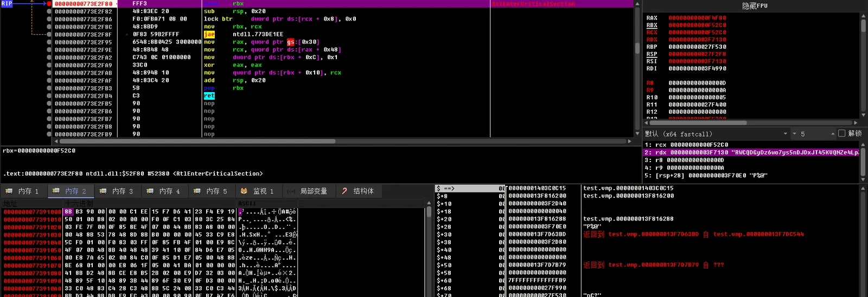Toggle breakpoint bullet at 00000000773E2F86
Screen dimensions: 868x297
(49, 19)
